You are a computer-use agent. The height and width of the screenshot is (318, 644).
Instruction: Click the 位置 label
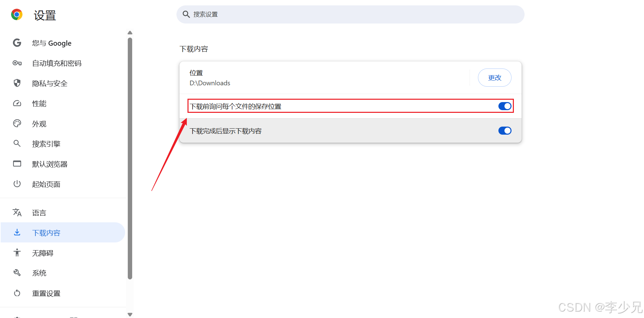coord(196,73)
